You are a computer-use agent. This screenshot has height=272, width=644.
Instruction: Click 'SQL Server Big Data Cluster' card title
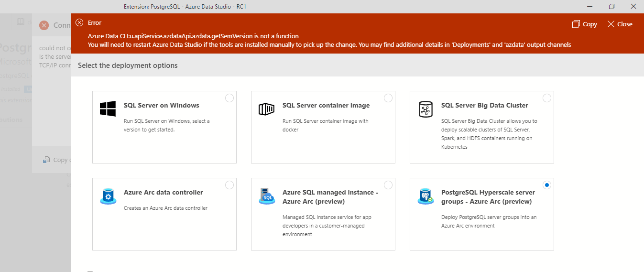pyautogui.click(x=485, y=105)
